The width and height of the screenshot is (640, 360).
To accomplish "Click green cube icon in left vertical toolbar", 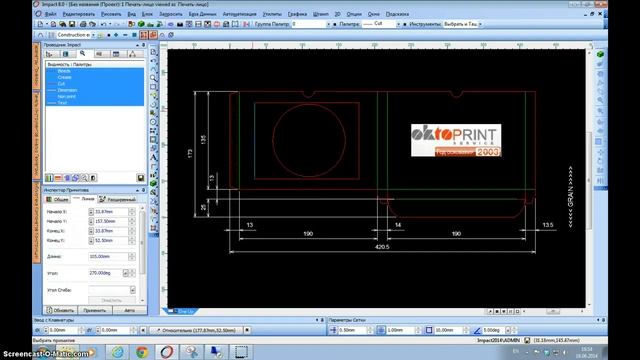I will pos(153,184).
